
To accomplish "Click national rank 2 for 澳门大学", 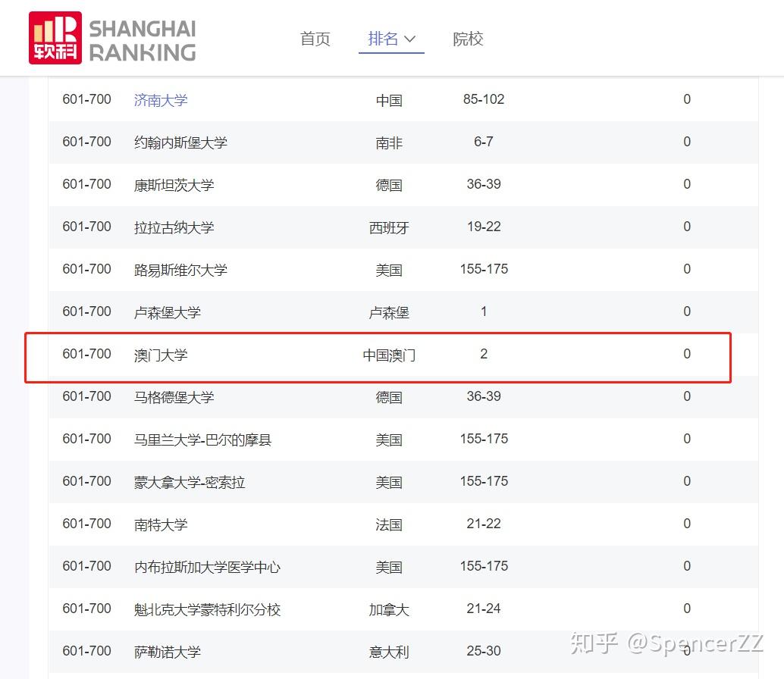I will 484,354.
